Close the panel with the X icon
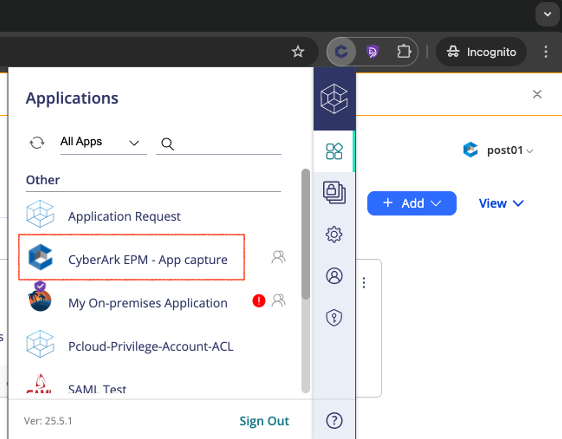562x439 pixels. [537, 94]
